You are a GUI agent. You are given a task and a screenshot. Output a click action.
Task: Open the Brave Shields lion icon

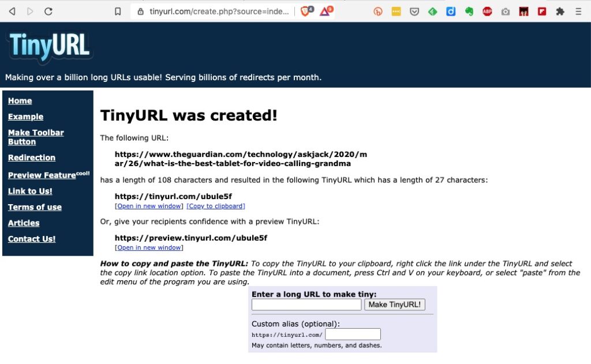(306, 11)
